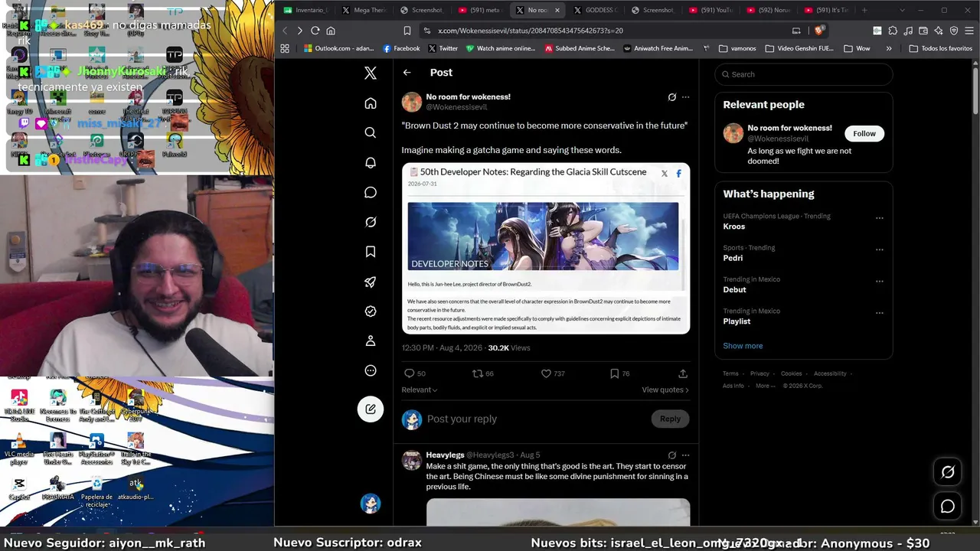980x551 pixels.
Task: Switch to the Inventario browser tab
Action: click(305, 10)
